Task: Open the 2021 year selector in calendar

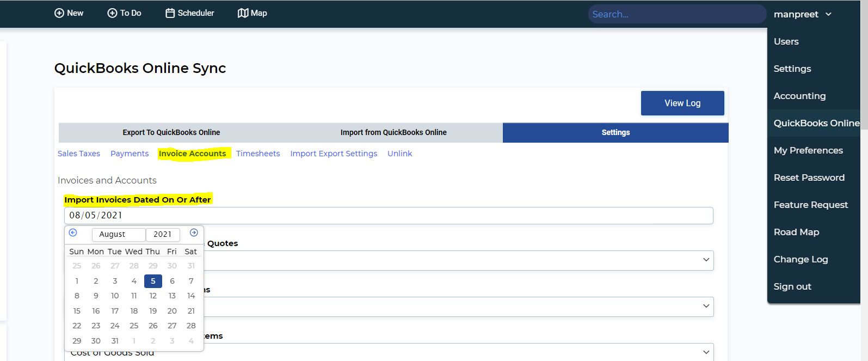Action: (163, 234)
